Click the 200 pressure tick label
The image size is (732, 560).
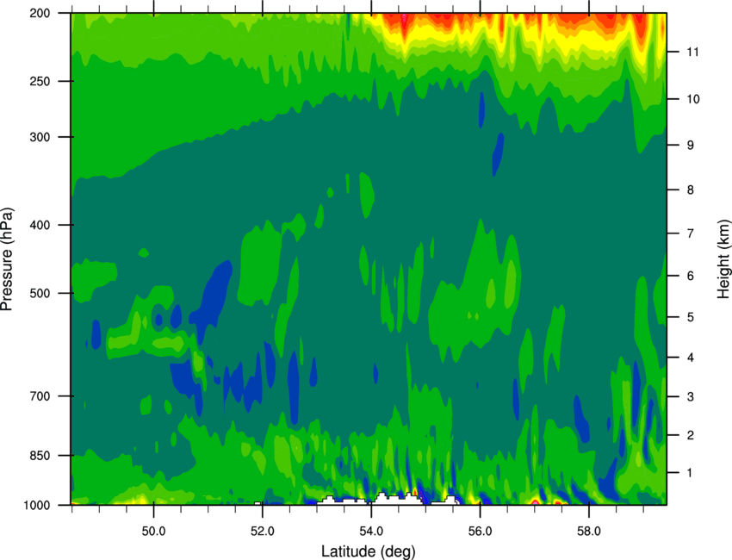point(40,13)
